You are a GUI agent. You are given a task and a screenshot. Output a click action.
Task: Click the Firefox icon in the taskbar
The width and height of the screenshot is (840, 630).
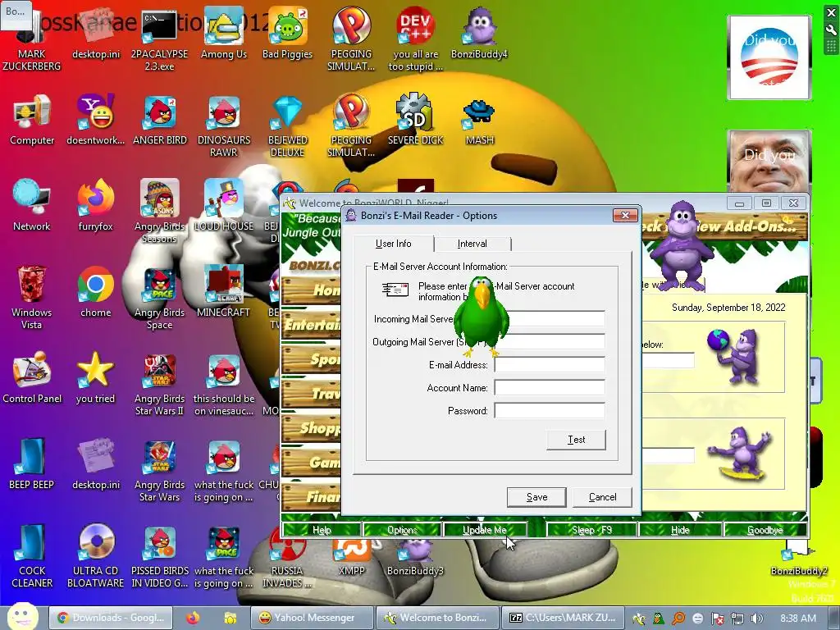tap(193, 618)
